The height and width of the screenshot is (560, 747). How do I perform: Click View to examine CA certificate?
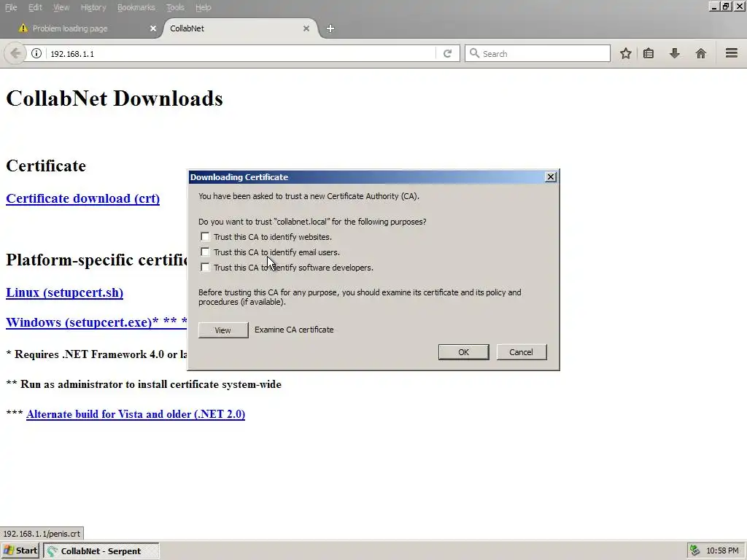click(223, 330)
